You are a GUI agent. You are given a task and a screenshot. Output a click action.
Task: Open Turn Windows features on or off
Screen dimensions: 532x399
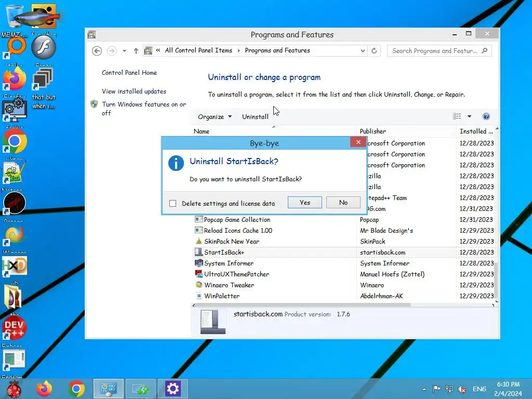[x=143, y=109]
